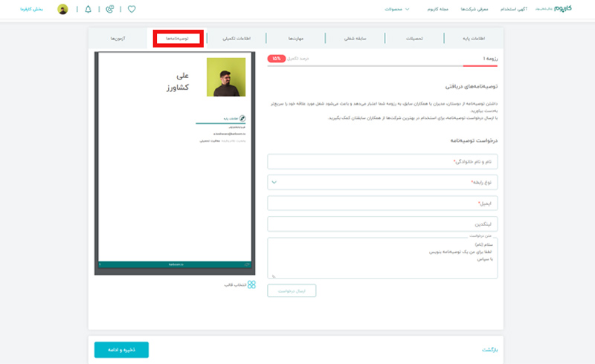Switch to the آزمون‌ها tab
The height and width of the screenshot is (364, 595).
118,39
